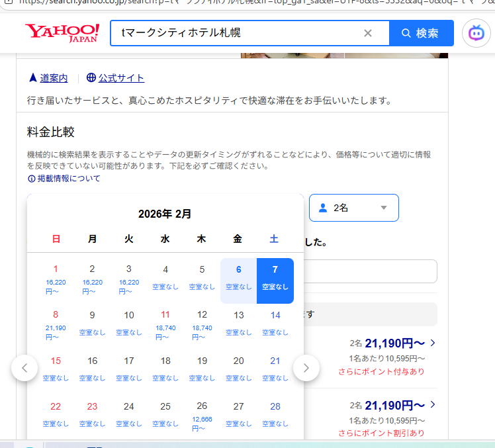The image size is (495, 448).
Task: Select February 12 priced 18,740円
Action: (202, 326)
